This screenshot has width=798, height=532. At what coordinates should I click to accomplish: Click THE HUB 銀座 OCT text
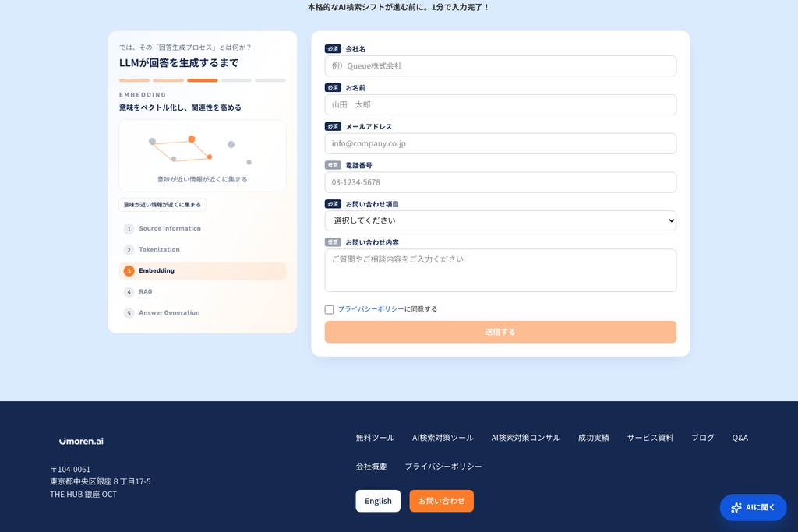83,494
